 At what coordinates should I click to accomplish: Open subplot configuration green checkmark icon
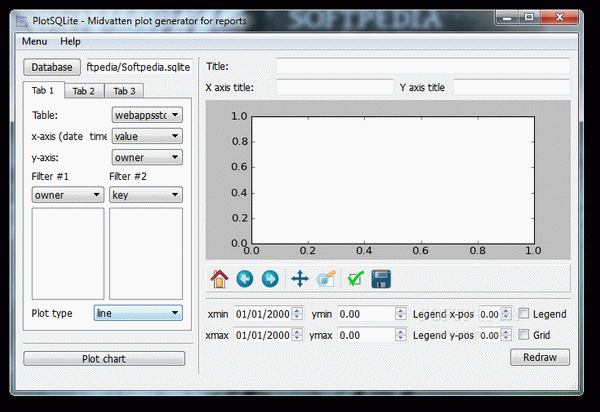[x=355, y=279]
